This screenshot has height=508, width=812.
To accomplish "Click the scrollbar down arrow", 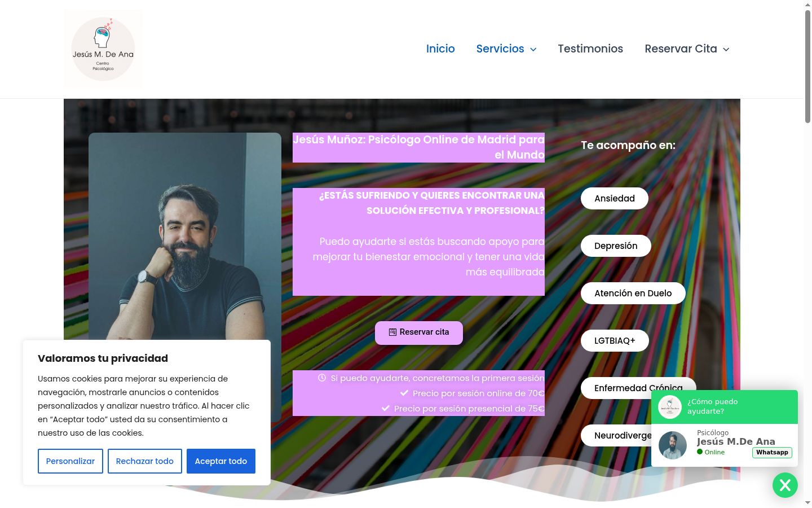I will coord(807,502).
